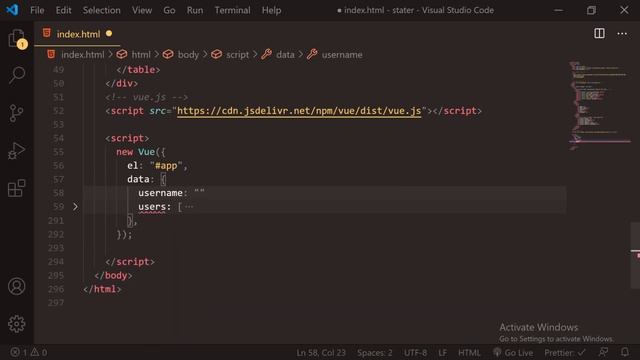Click the index.html breadcrumb
640x360 pixels.
[x=83, y=54]
